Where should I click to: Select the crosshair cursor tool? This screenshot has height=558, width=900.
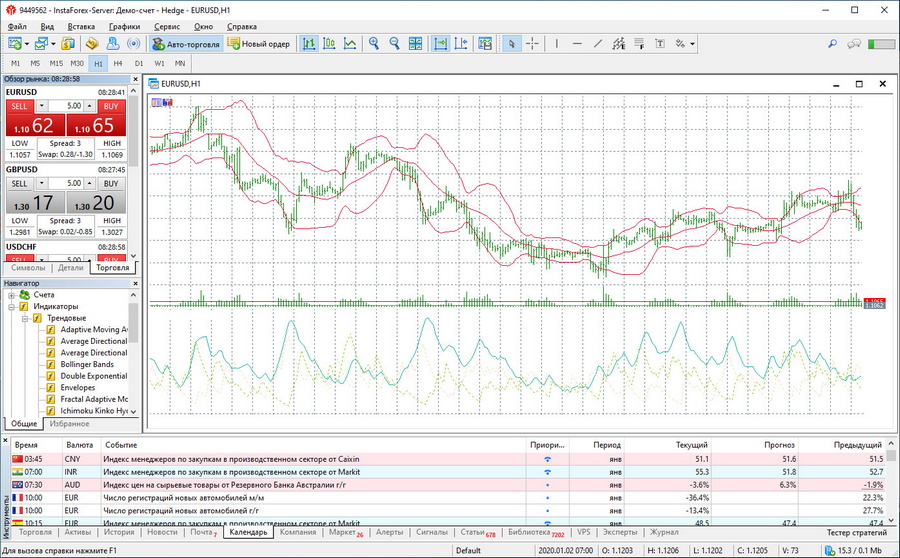click(532, 44)
